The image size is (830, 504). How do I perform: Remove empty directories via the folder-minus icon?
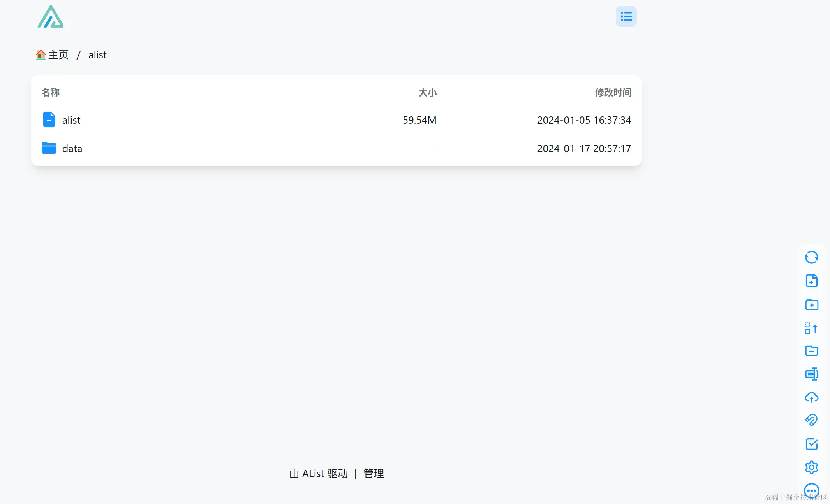[811, 351]
